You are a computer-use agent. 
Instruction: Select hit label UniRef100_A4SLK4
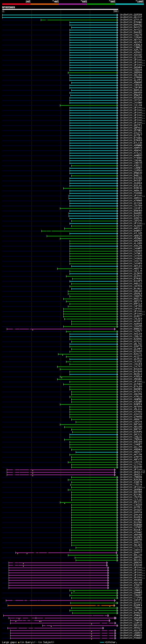click(131, 334)
